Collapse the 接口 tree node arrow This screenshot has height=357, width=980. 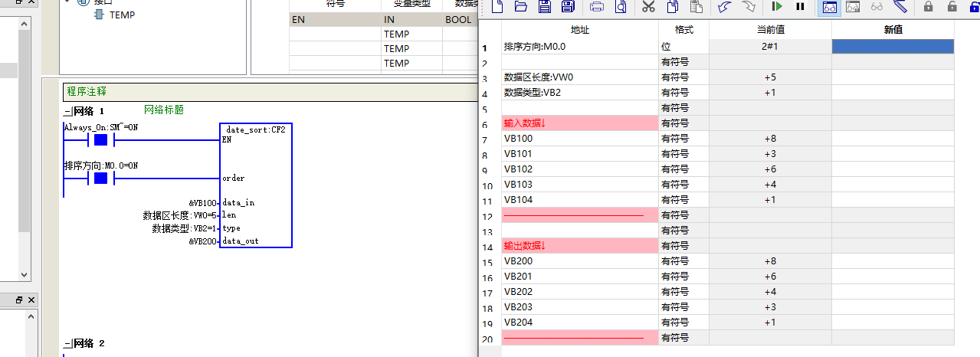[x=67, y=2]
